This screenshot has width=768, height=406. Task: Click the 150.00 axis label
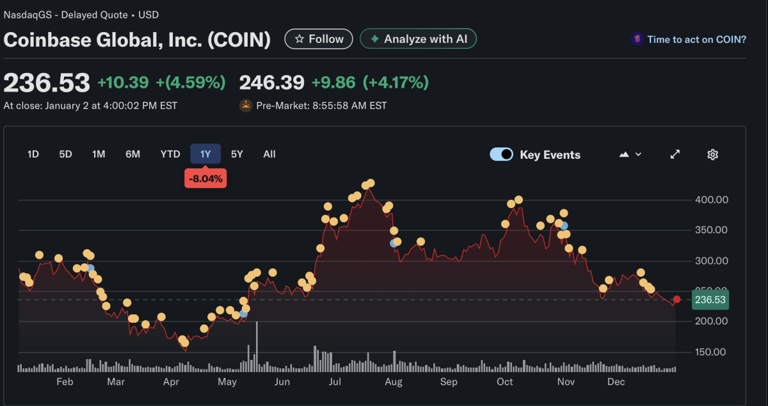coord(712,352)
